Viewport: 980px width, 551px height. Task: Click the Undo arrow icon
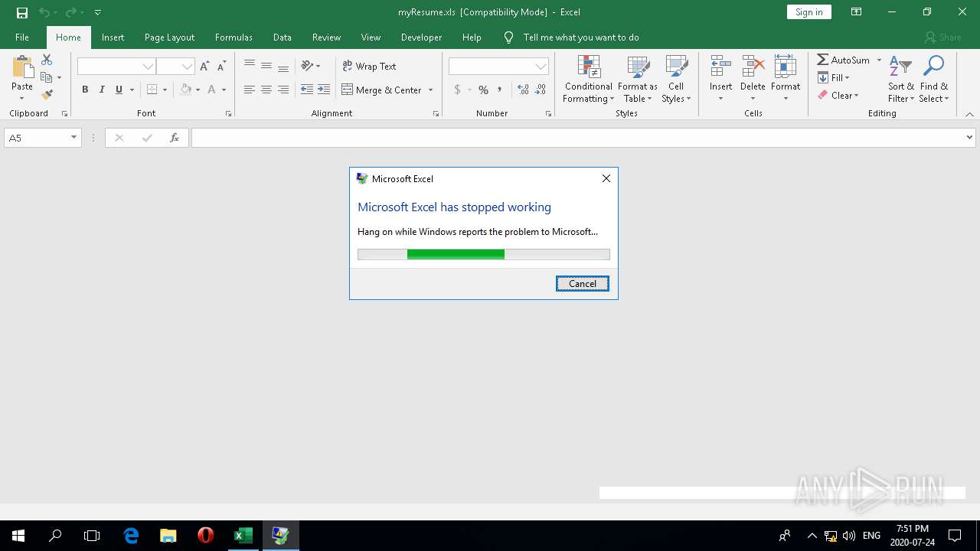(44, 12)
